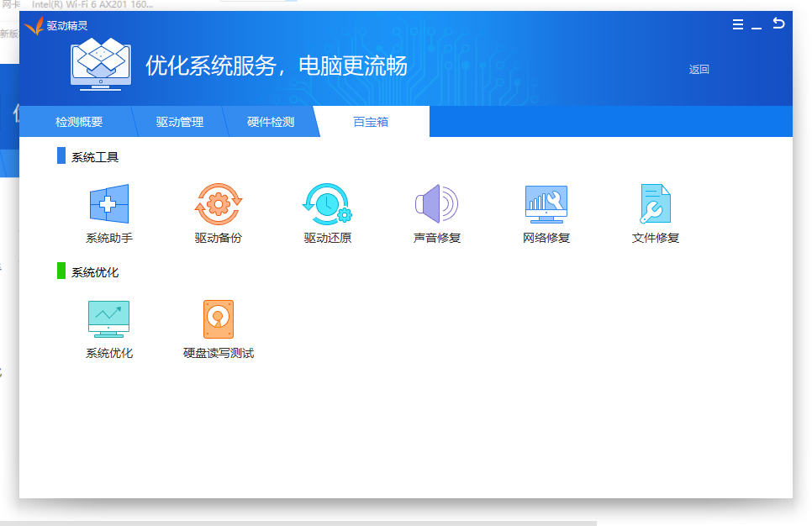The height and width of the screenshot is (526, 812).
Task: Go to the 硬件检测 tab
Action: tap(271, 122)
